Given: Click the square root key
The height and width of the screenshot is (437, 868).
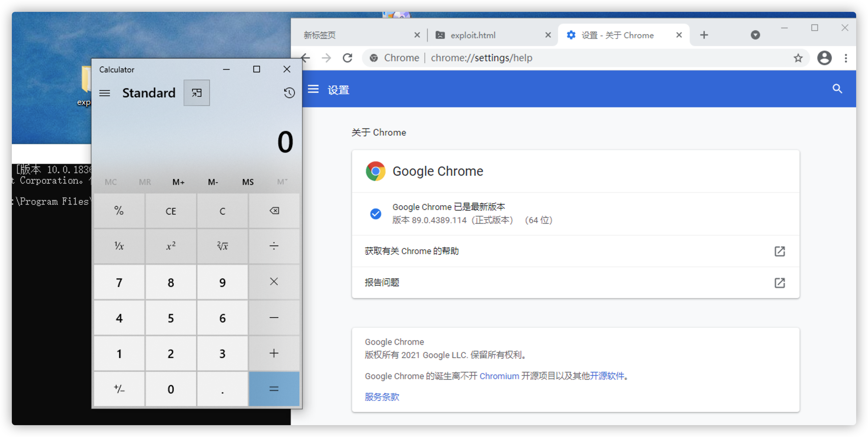Looking at the screenshot, I should [222, 246].
